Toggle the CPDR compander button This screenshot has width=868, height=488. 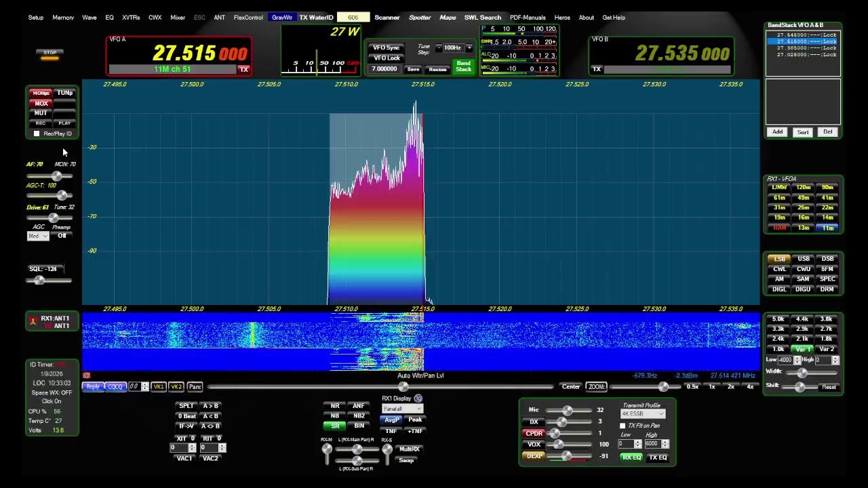[534, 433]
